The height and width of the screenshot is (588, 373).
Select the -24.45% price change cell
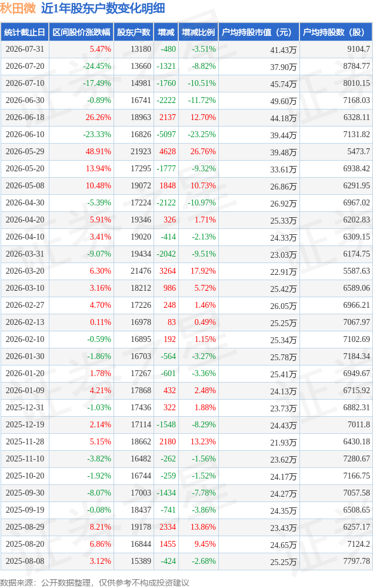click(97, 67)
